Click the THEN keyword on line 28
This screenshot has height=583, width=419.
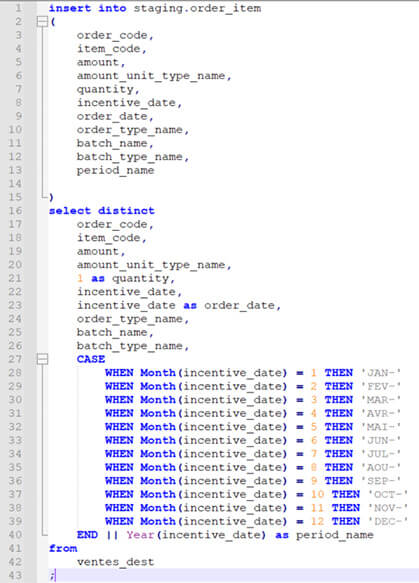338,373
